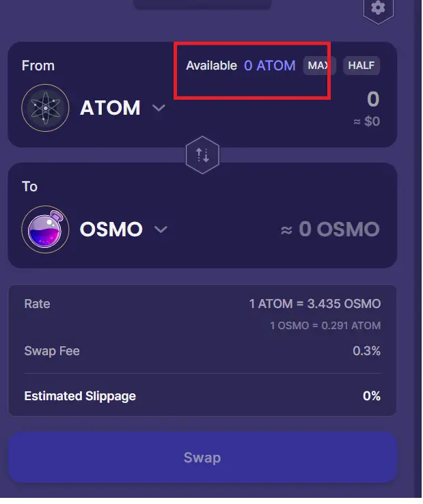423x504 pixels.
Task: Click the Swap Fee 0.3% value
Action: 366,351
